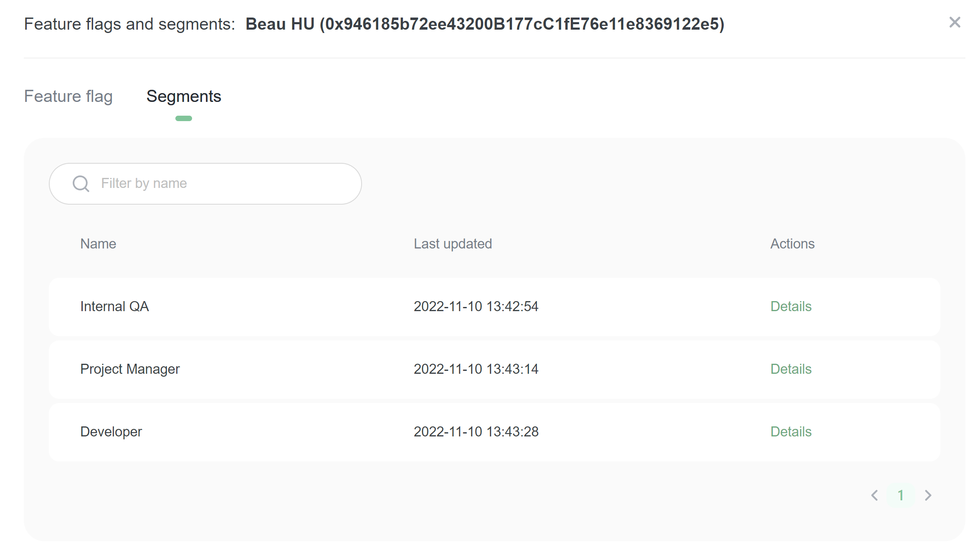The height and width of the screenshot is (545, 980).
Task: Click the search magnifier icon
Action: pyautogui.click(x=81, y=184)
